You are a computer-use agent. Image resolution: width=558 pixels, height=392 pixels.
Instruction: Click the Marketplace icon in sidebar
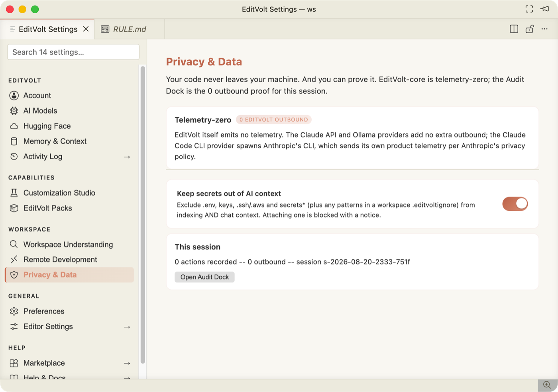point(14,363)
